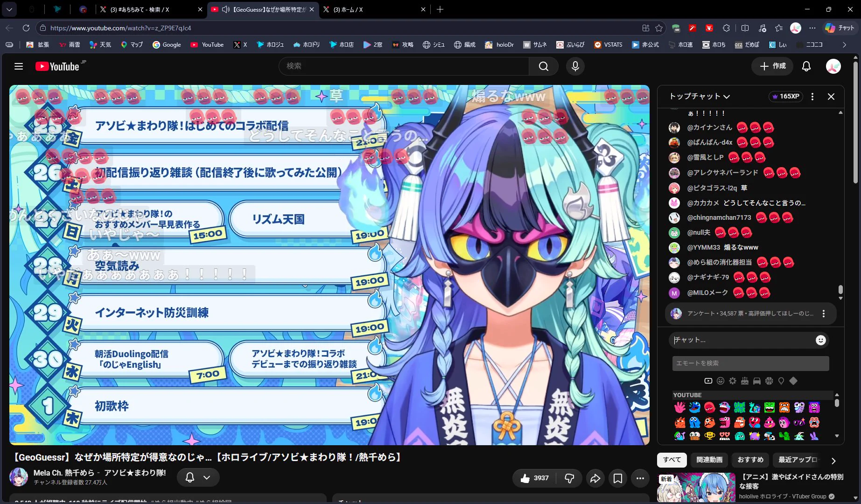Share the video using the arrow icon
Viewport: 861px width, 504px height.
pyautogui.click(x=595, y=478)
